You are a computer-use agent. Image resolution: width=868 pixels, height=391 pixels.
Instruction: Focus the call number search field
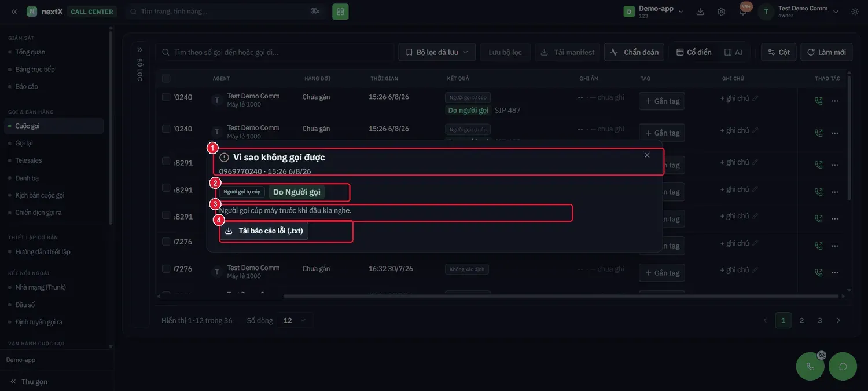275,52
